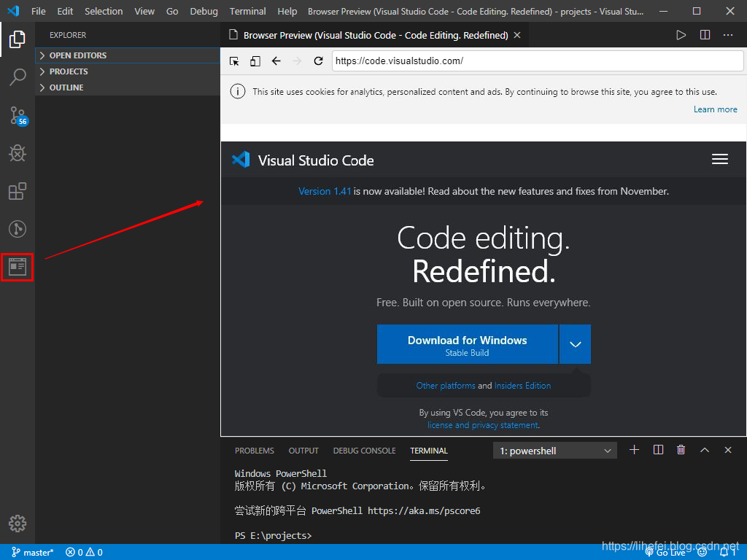This screenshot has width=747, height=560.
Task: Click the inspect element cursor icon
Action: click(234, 61)
